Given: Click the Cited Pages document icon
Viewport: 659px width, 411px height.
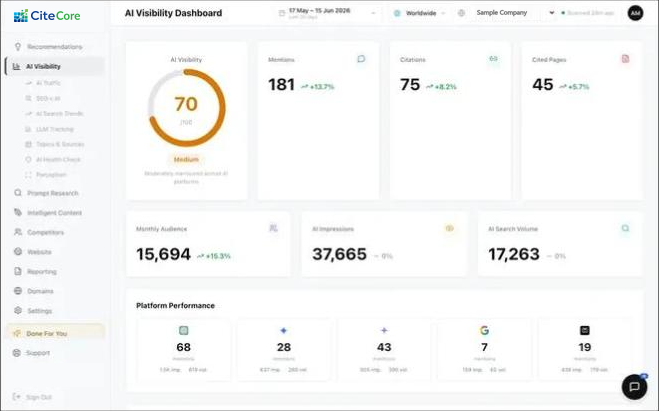Looking at the screenshot, I should click(625, 59).
